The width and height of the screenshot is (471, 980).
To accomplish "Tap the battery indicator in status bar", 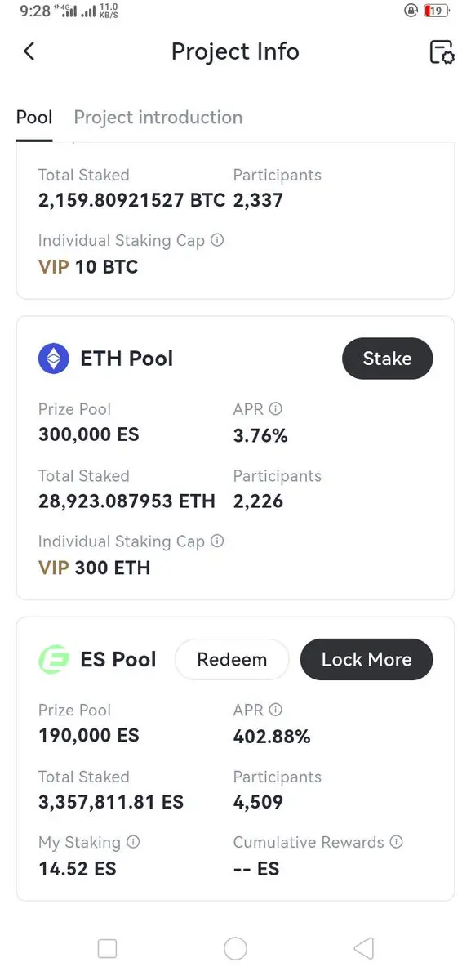I will pos(437,11).
